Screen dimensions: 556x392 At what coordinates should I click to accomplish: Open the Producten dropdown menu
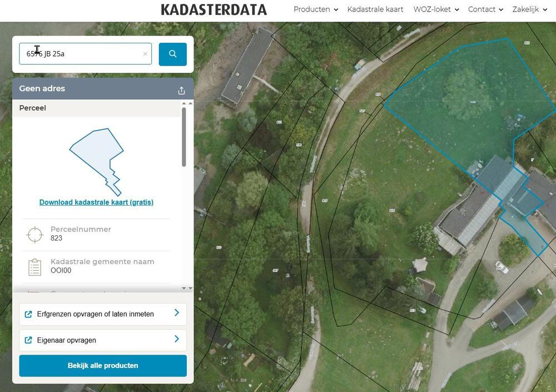(x=315, y=9)
